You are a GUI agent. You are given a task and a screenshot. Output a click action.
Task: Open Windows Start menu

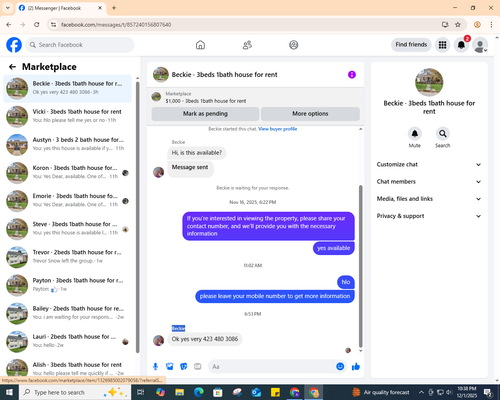point(9,392)
